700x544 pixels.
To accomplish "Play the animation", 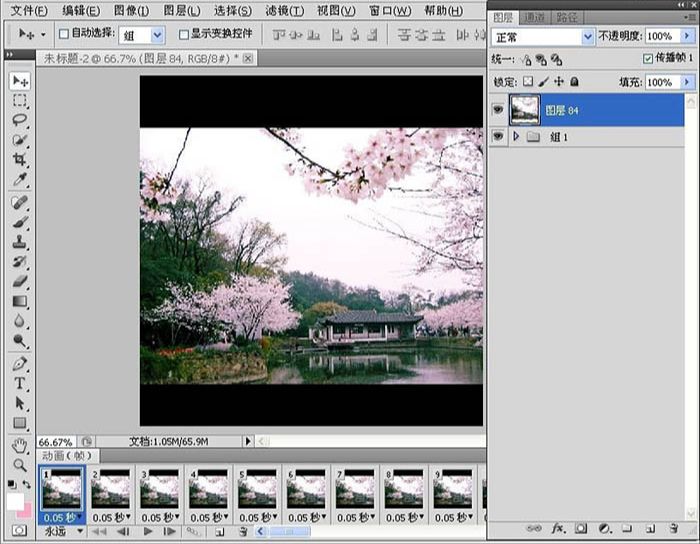I will (148, 532).
